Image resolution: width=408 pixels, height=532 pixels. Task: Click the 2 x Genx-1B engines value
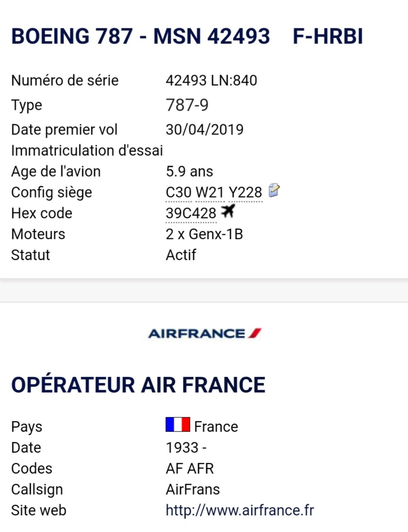point(204,234)
